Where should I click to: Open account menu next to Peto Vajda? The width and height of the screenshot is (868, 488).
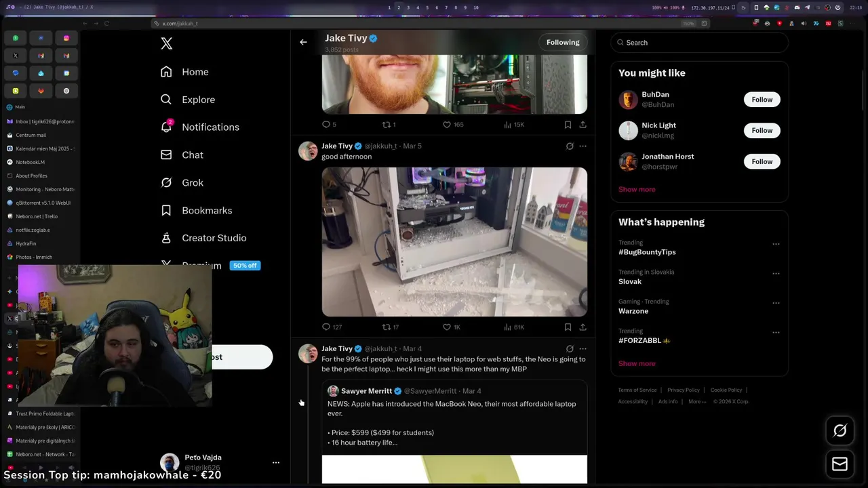pyautogui.click(x=276, y=462)
